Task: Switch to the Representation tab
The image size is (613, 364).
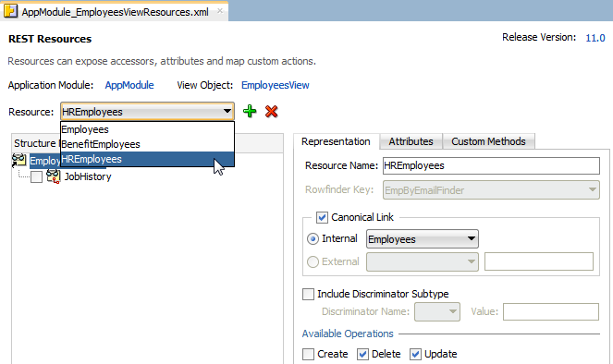Action: pos(336,141)
